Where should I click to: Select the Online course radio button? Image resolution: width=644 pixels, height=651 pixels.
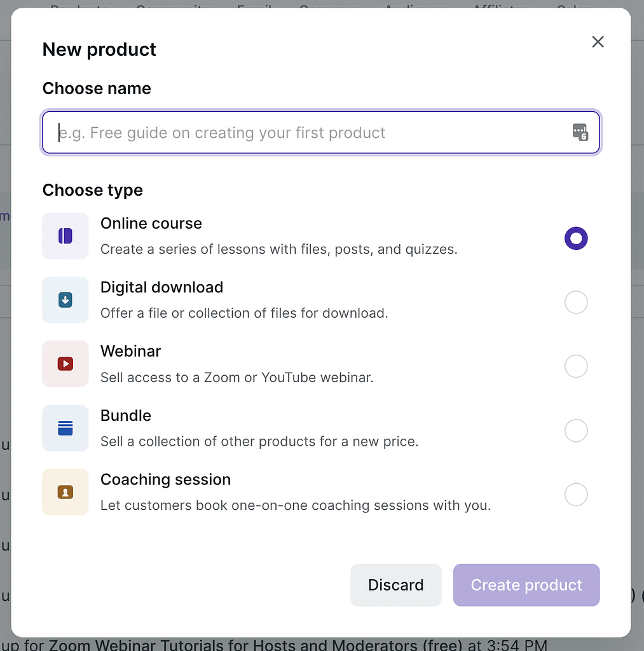pos(575,238)
